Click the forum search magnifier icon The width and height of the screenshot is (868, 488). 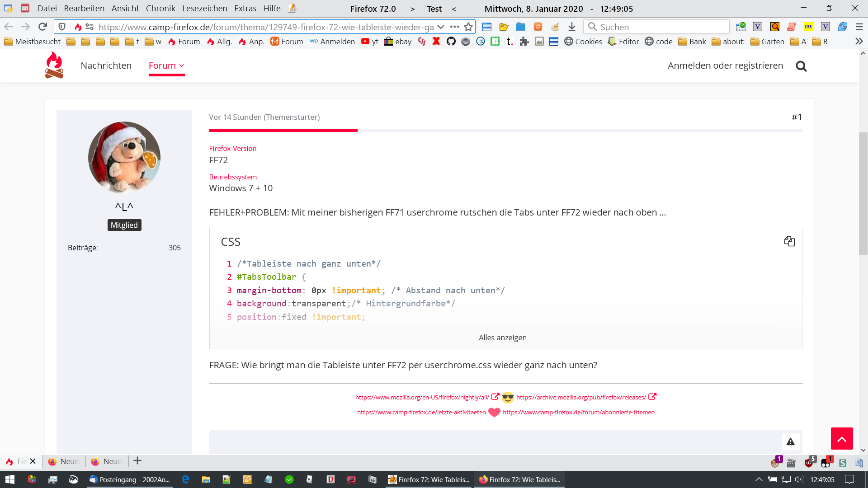801,66
